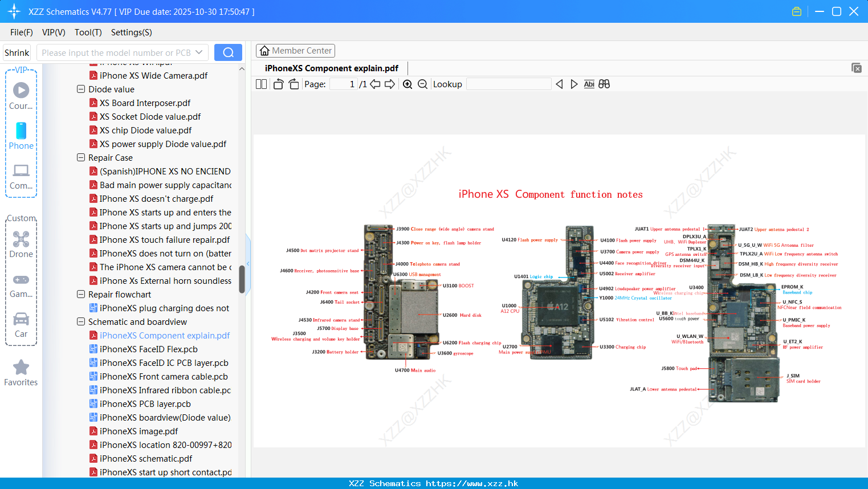Viewport: 868px width, 489px height.
Task: Open iPhoneXS PCB layer.pcb
Action: 145,404
